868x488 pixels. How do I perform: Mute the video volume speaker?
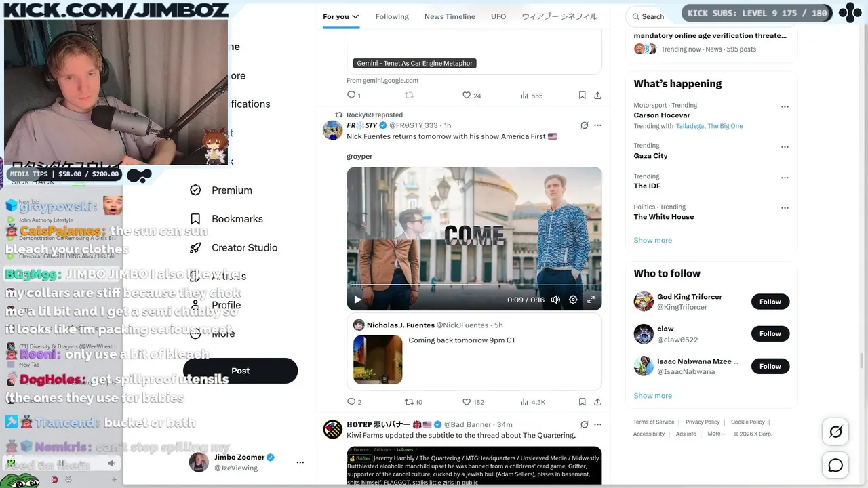pos(555,300)
